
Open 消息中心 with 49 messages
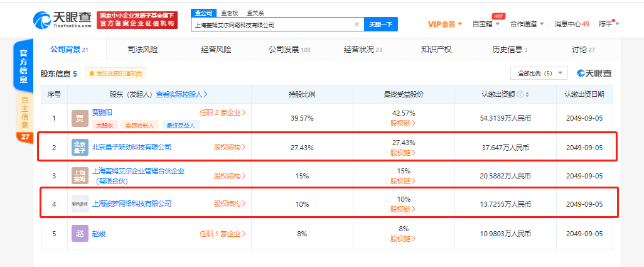click(572, 24)
